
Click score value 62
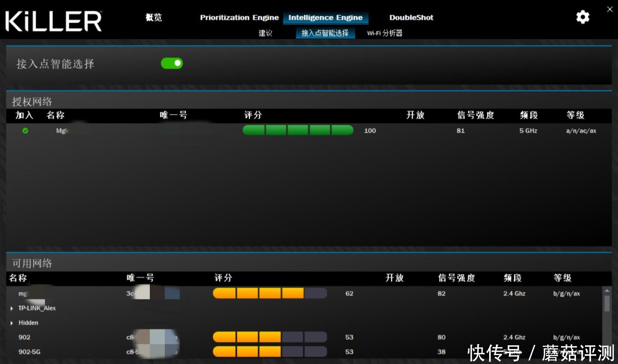coord(349,294)
